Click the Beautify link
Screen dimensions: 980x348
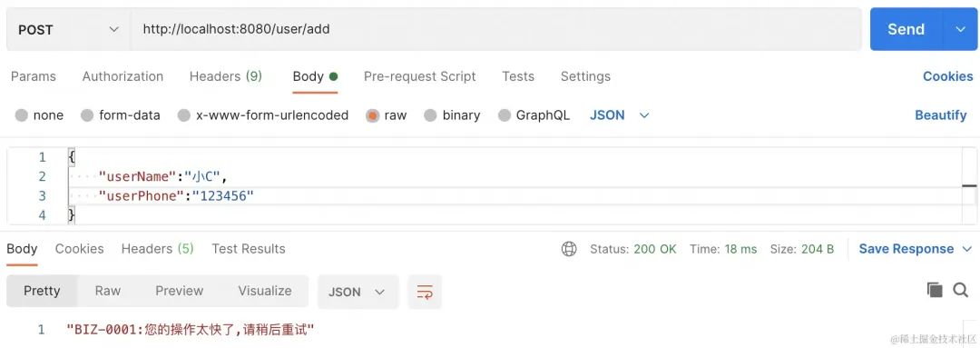pos(941,115)
